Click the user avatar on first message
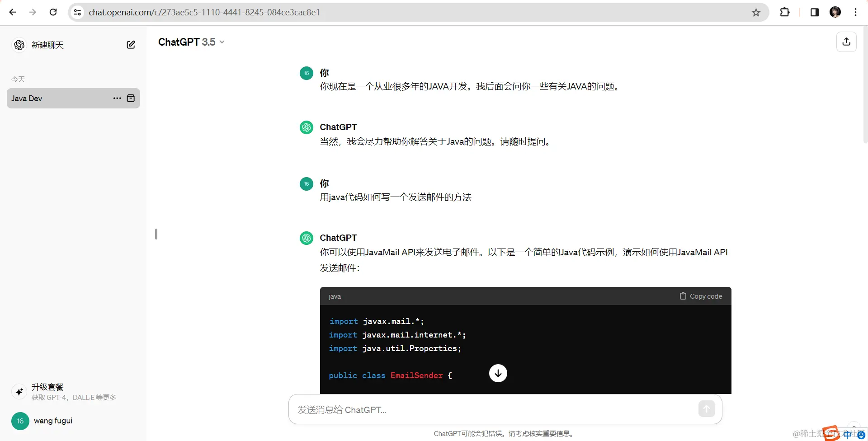Screen dimensions: 868x441 [307, 73]
